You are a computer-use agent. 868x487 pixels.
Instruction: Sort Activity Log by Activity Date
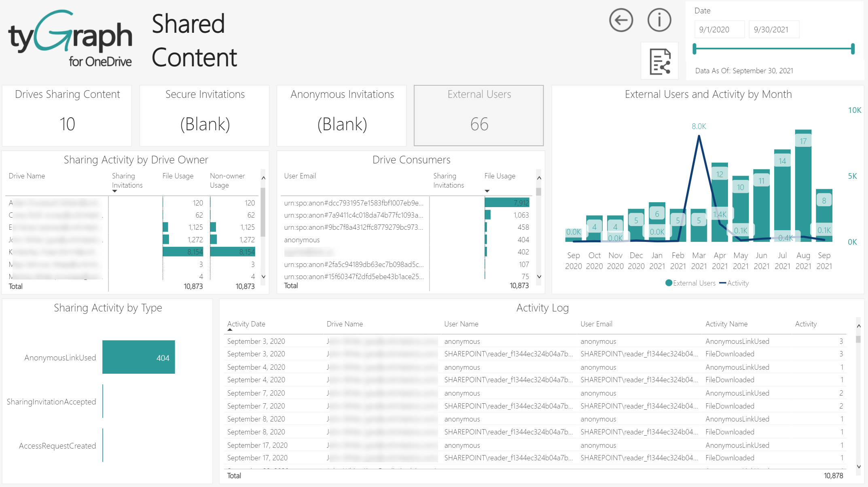click(x=246, y=324)
